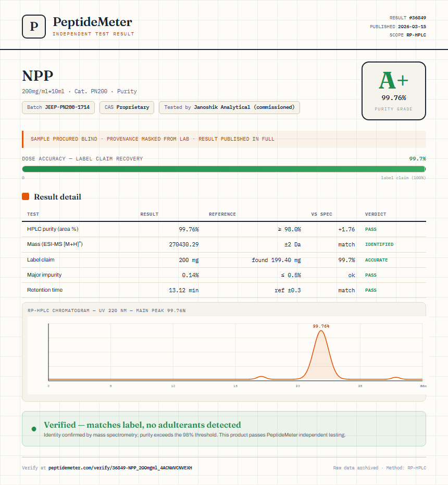
Task: Click the ≥ 98.0% reference value
Action: [x=289, y=229]
